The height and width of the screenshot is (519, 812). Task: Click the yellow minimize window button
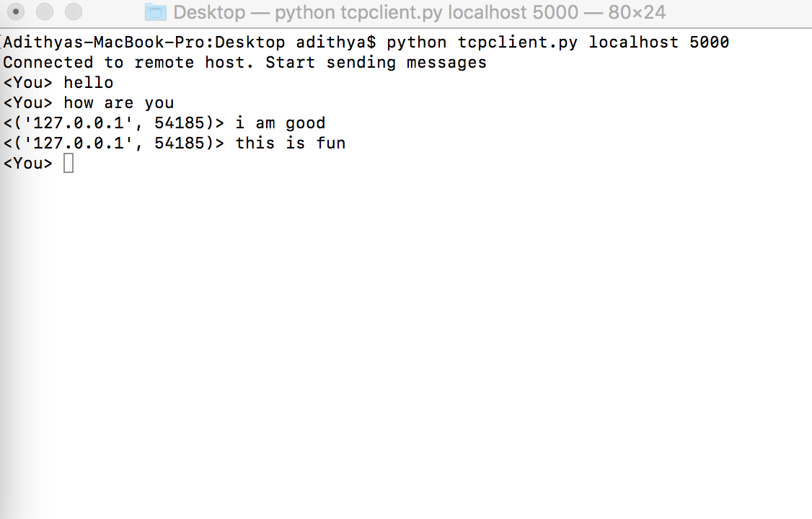[x=44, y=12]
